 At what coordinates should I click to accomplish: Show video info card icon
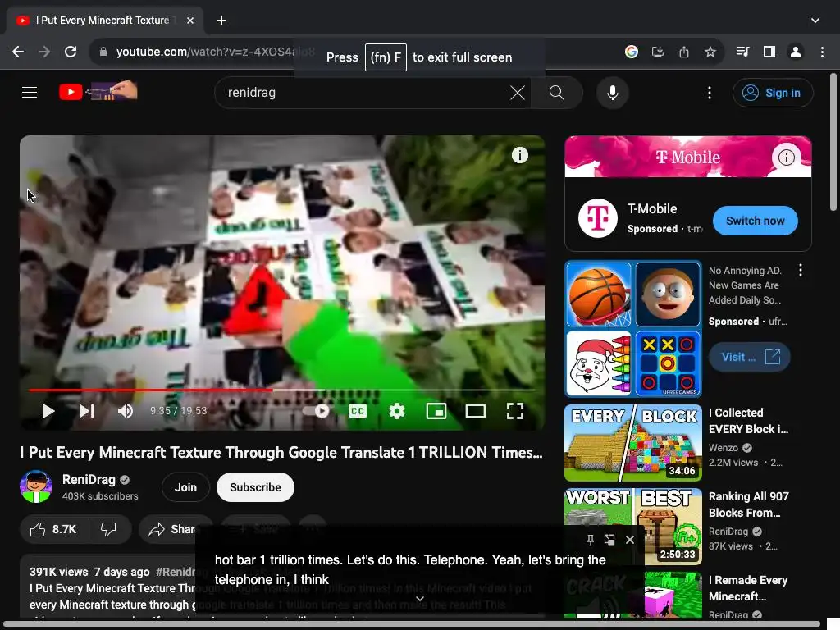tap(519, 155)
